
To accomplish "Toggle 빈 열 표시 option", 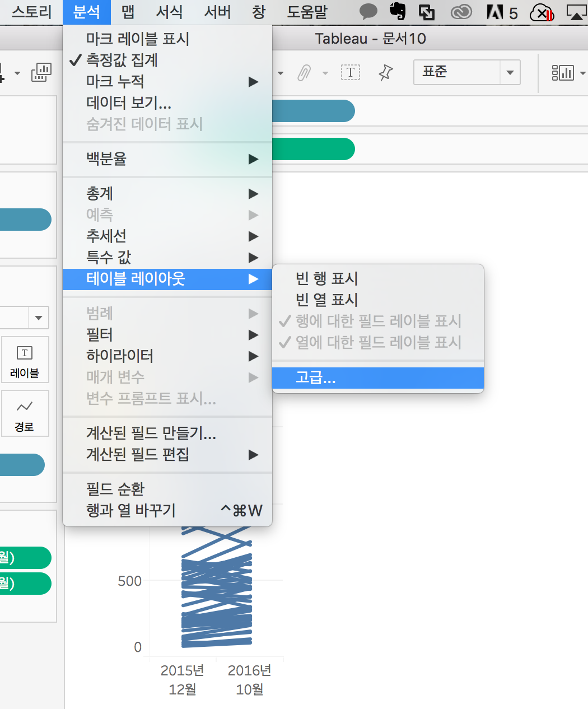I will click(x=378, y=300).
